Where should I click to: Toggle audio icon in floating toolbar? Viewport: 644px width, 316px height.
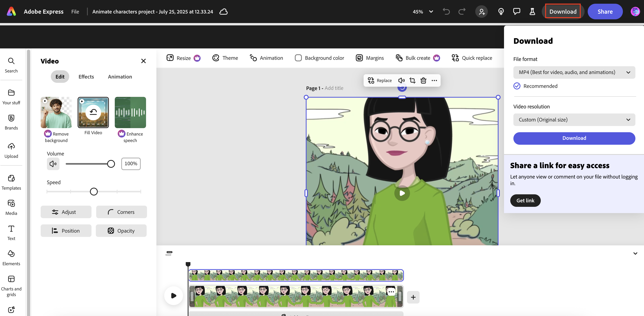click(x=401, y=80)
